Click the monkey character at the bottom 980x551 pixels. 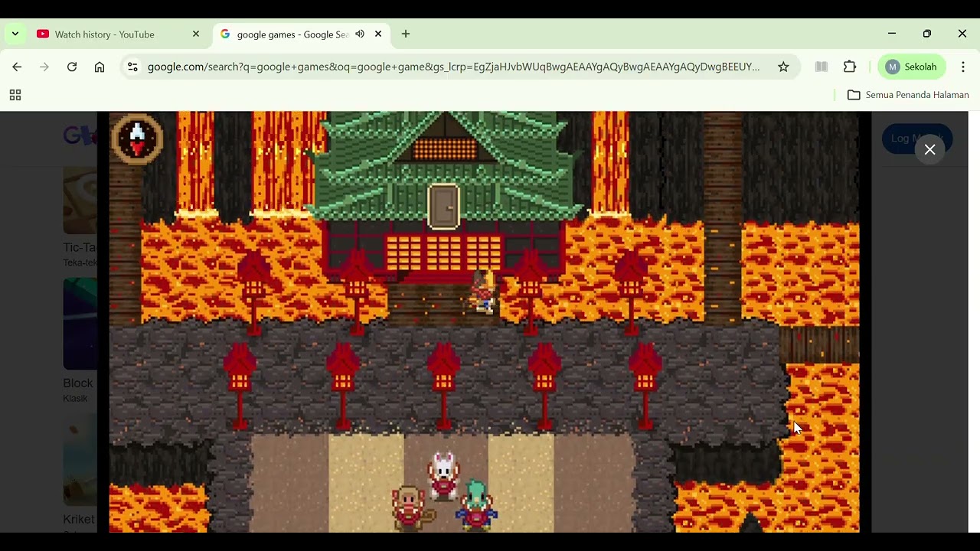point(412,507)
